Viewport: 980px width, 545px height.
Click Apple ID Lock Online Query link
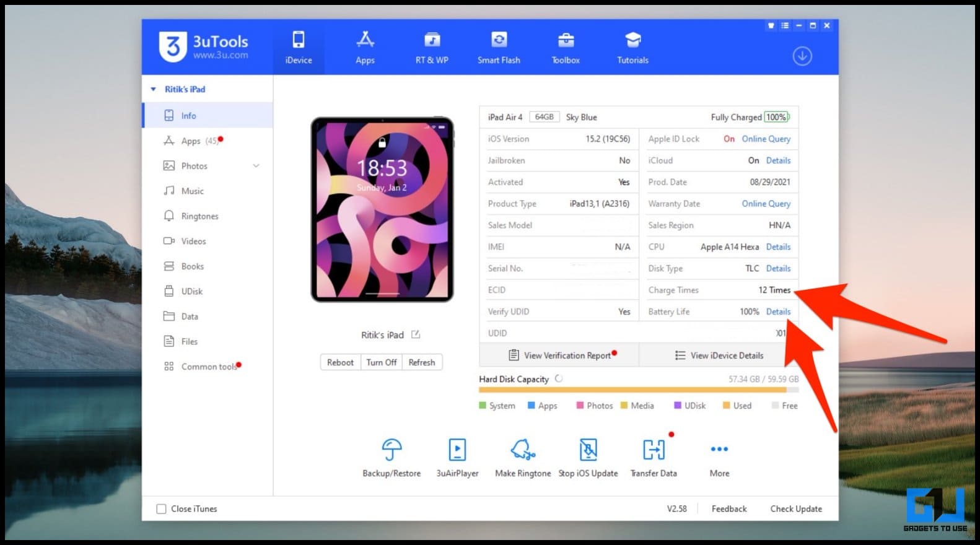(x=766, y=139)
